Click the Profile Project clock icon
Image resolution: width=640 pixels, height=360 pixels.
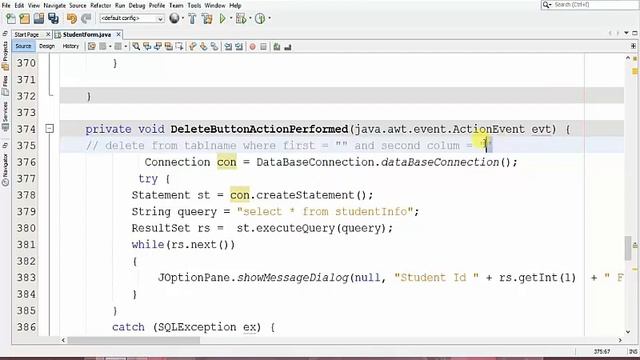click(x=260, y=18)
